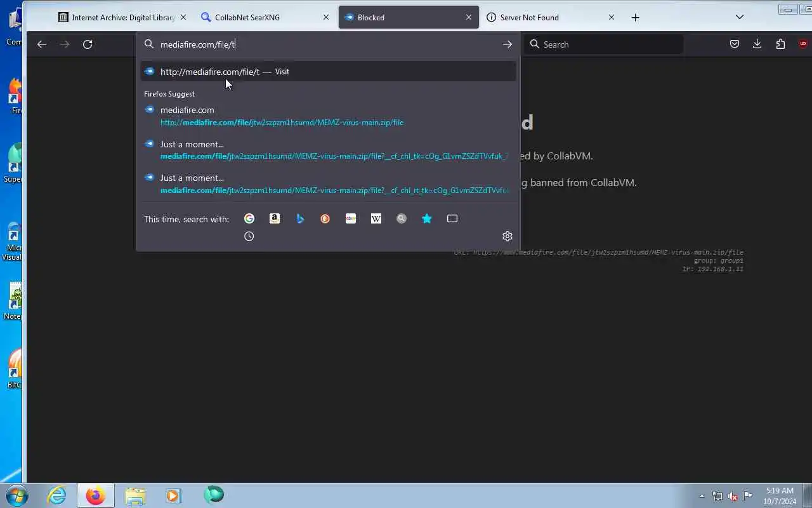This screenshot has width=812, height=508.
Task: Open the Pocket save icon
Action: coord(734,44)
